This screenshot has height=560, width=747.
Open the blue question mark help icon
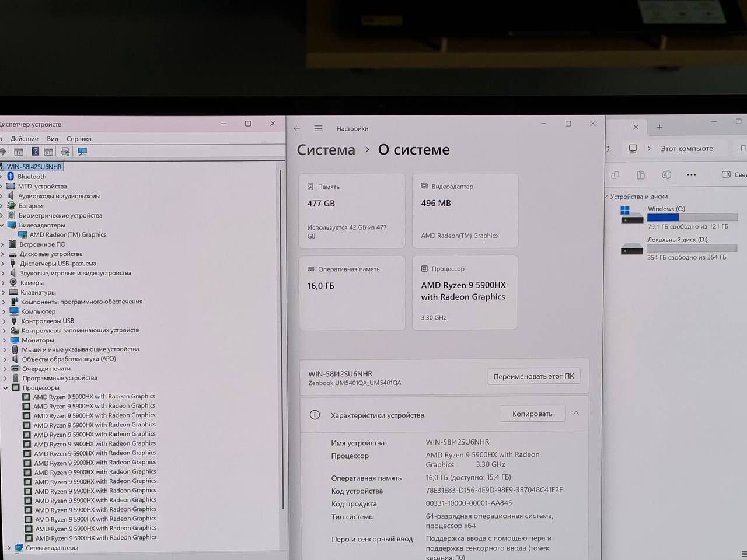point(35,152)
